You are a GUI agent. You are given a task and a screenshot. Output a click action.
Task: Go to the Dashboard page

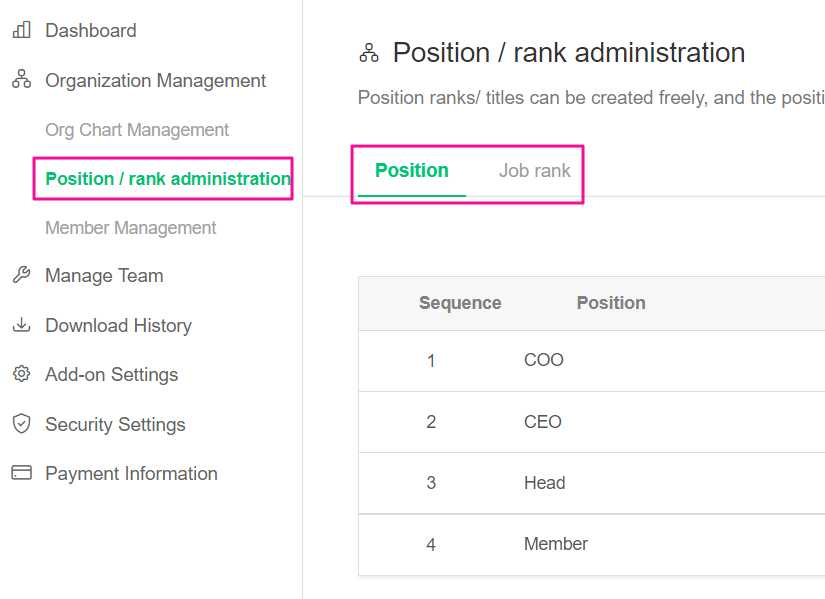coord(90,31)
